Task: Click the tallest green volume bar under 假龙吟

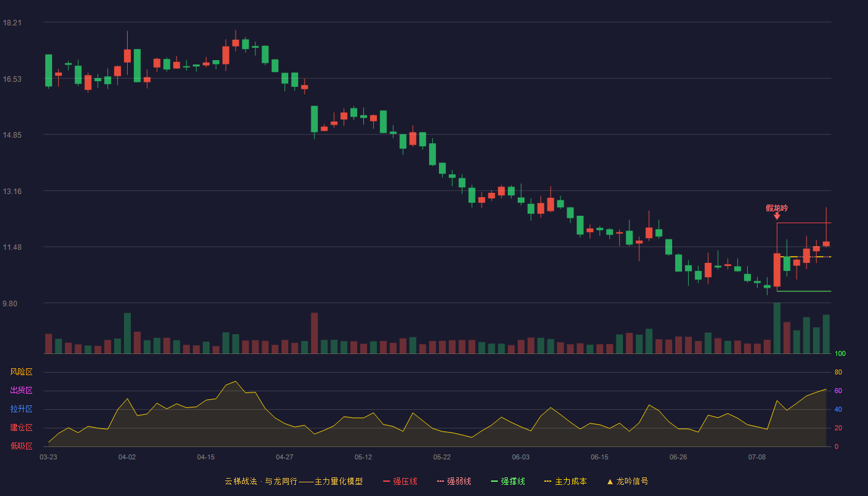Action: click(x=777, y=328)
